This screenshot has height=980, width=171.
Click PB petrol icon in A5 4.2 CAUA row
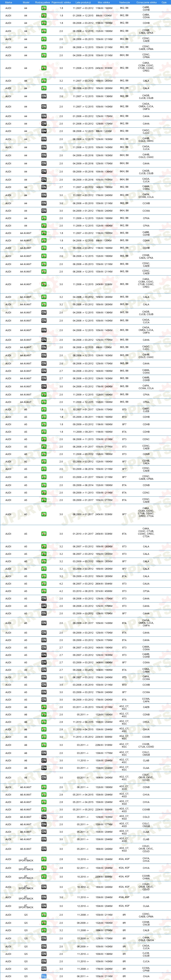pyautogui.click(x=44, y=584)
